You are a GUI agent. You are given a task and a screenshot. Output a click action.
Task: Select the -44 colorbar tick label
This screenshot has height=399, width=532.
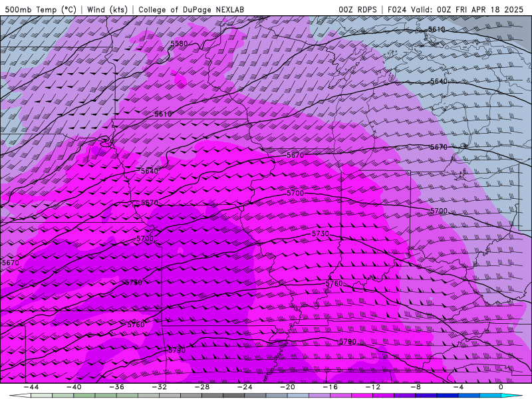31,387
